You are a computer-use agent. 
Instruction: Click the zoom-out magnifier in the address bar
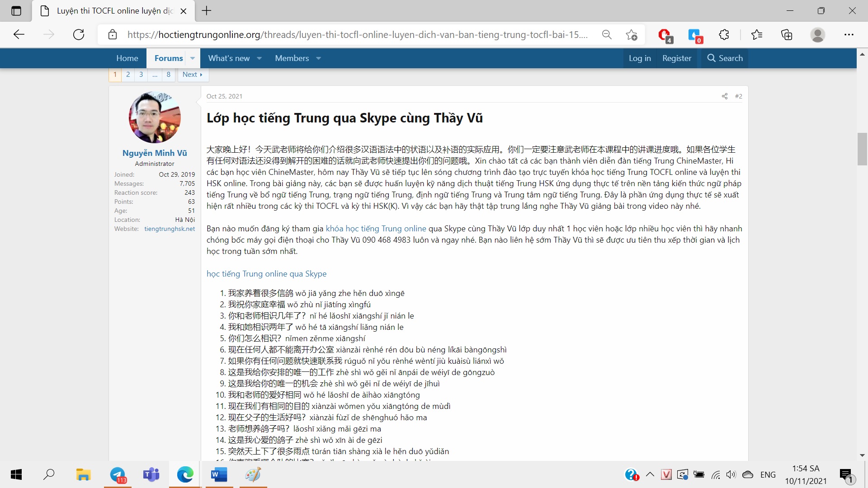[607, 34]
